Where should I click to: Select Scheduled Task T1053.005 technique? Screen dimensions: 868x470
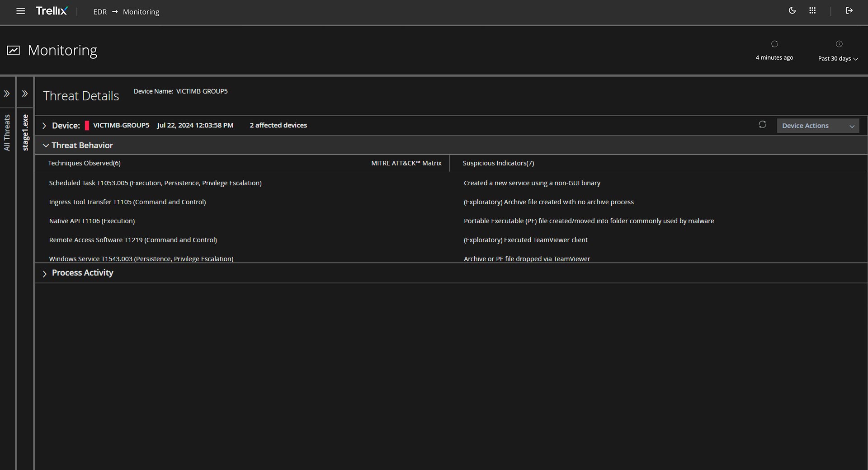tap(155, 183)
